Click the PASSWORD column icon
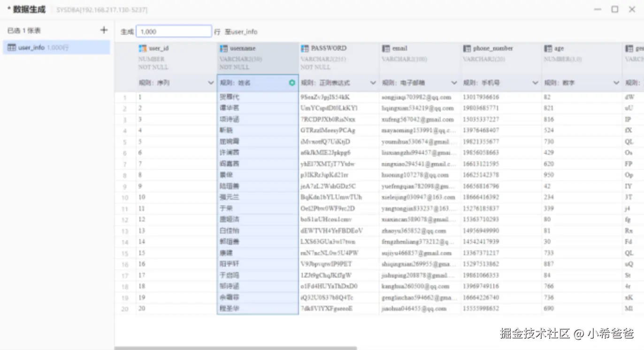The image size is (644, 350). click(305, 48)
